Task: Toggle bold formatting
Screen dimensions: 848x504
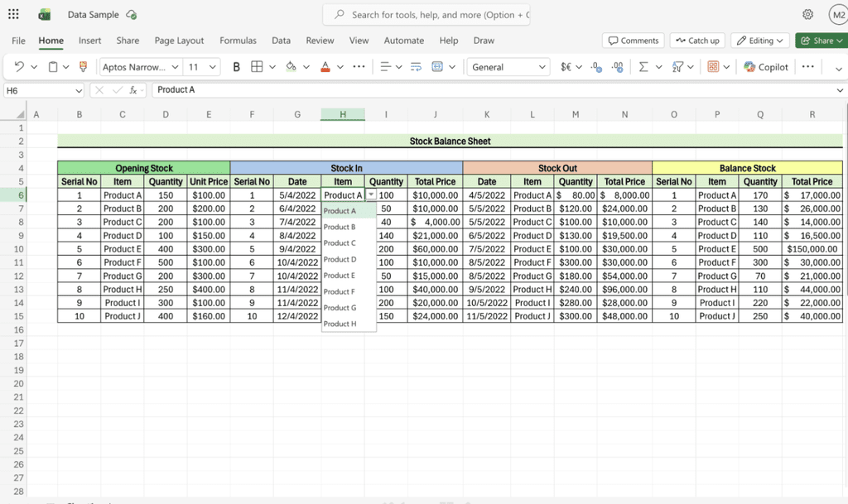Action: 236,67
